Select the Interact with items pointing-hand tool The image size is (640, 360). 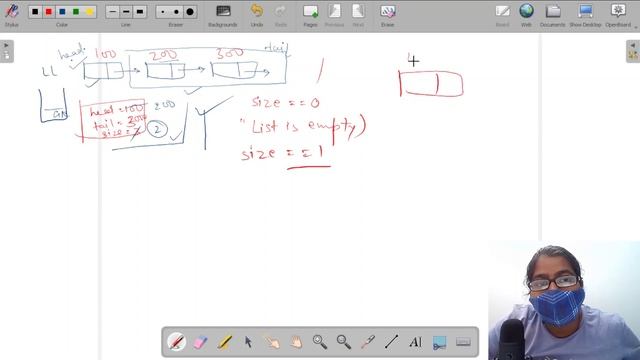point(272,342)
